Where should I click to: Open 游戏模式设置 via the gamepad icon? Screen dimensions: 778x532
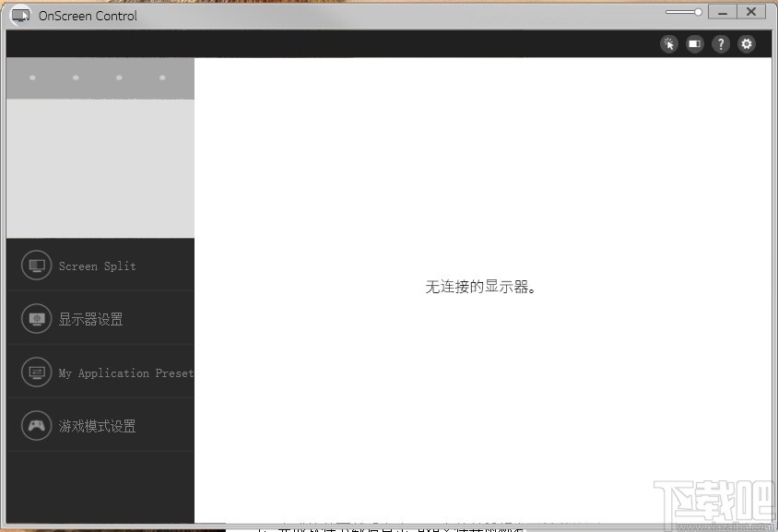point(36,425)
